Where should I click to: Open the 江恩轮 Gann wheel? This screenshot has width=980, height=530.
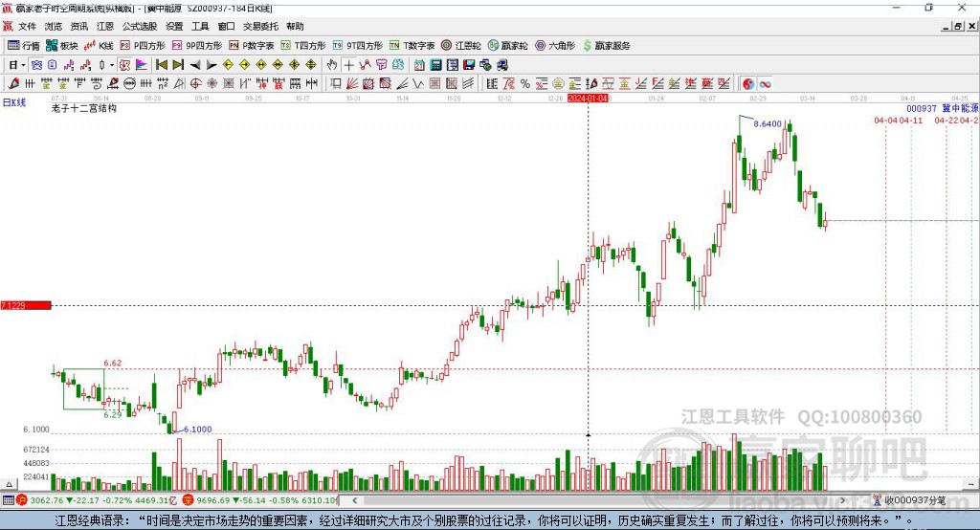(x=461, y=46)
